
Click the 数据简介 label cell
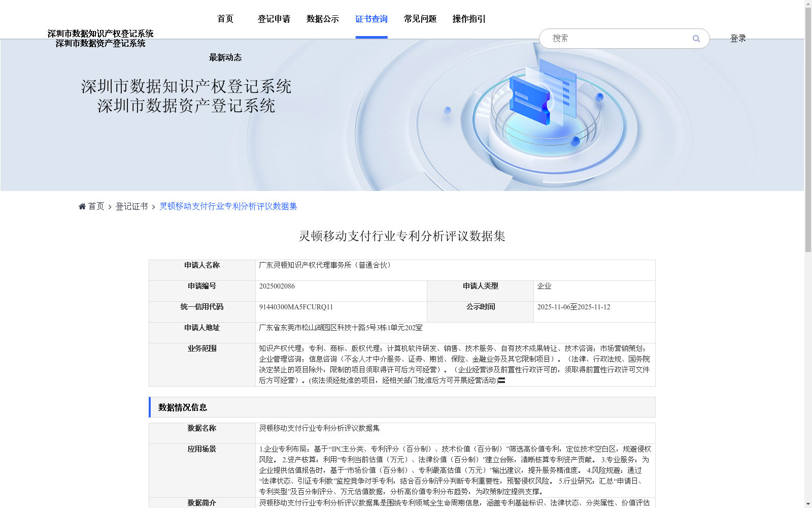click(x=202, y=503)
